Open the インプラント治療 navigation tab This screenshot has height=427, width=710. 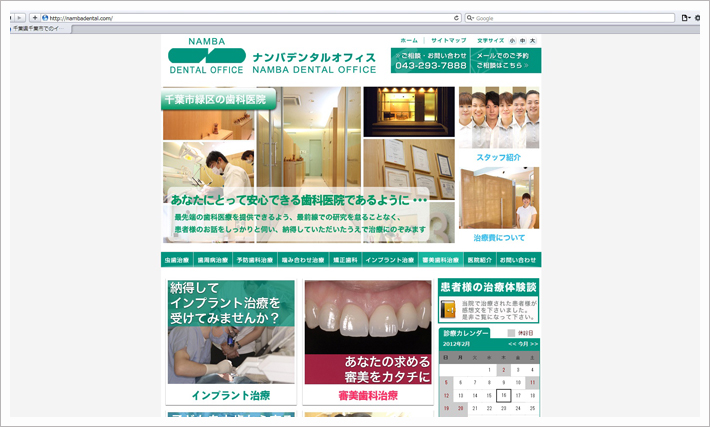tap(390, 260)
